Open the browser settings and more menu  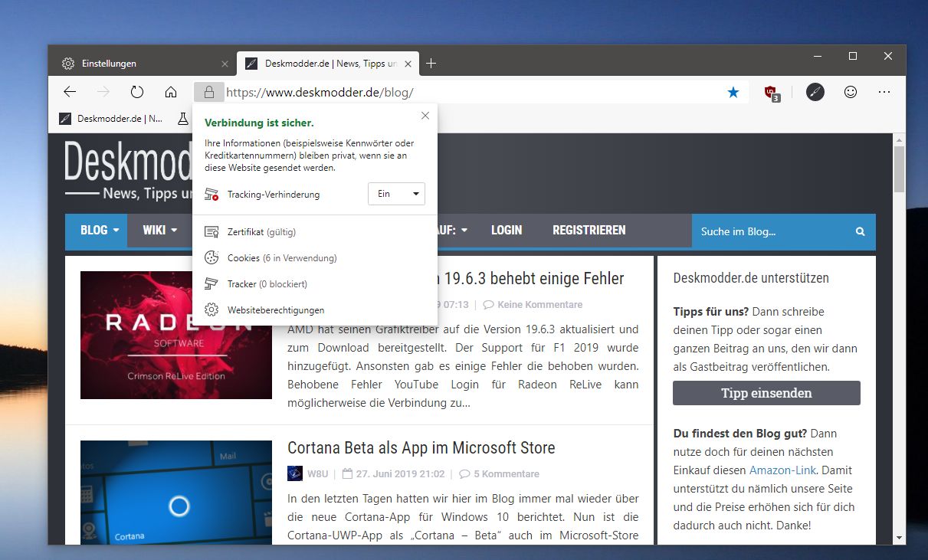coord(884,92)
